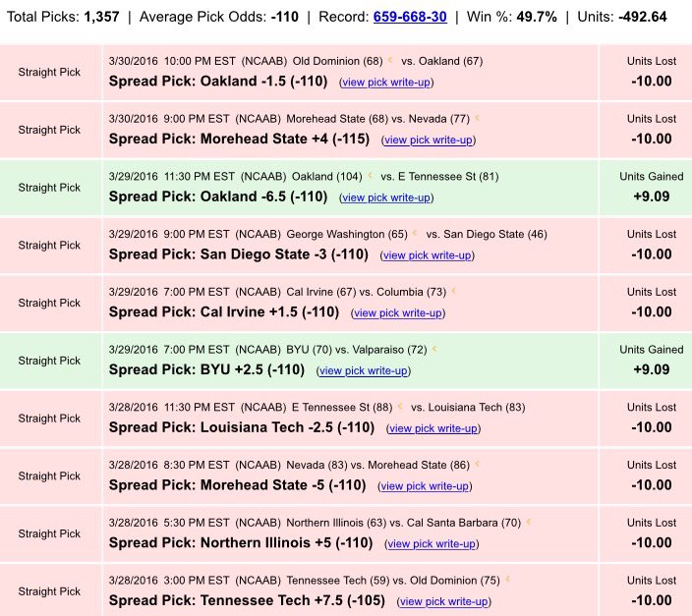Image resolution: width=692 pixels, height=616 pixels.
Task: Select 'Spread Pick: Louisiana Tech -2.5 (-110)' text
Action: pyautogui.click(x=242, y=427)
